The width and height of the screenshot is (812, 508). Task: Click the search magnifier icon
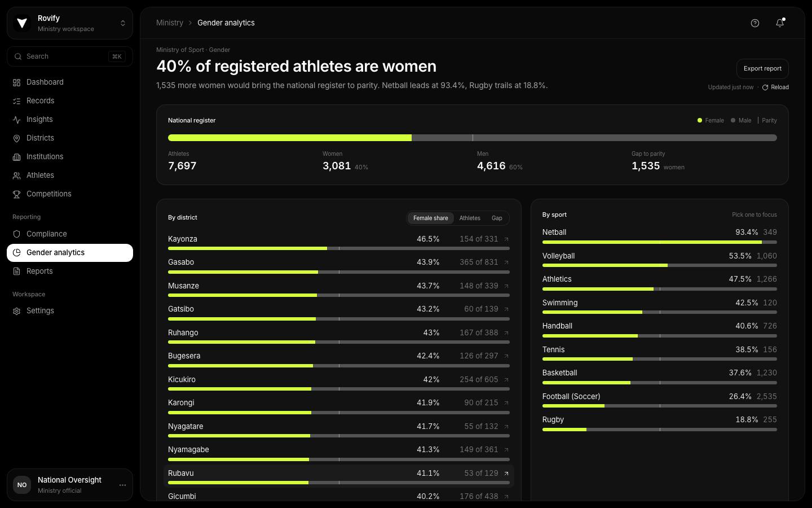pyautogui.click(x=18, y=56)
